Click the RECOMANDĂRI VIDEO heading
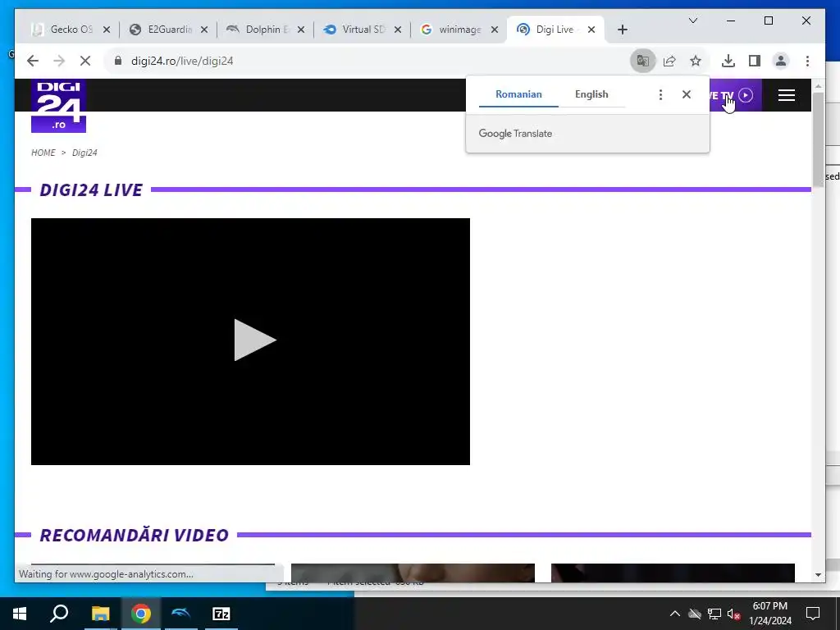The image size is (840, 630). [x=134, y=535]
